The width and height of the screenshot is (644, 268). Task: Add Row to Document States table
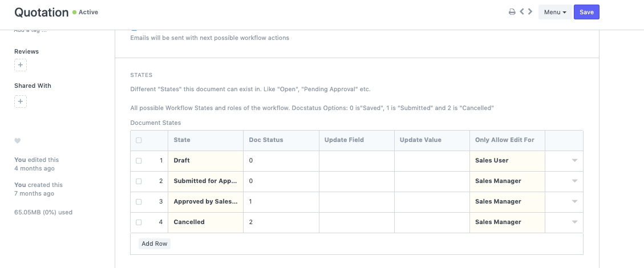pos(155,243)
